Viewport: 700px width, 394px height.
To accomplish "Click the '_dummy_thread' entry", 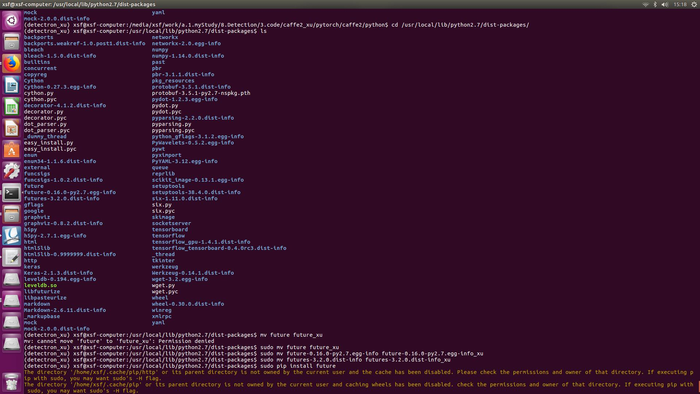I will (45, 137).
